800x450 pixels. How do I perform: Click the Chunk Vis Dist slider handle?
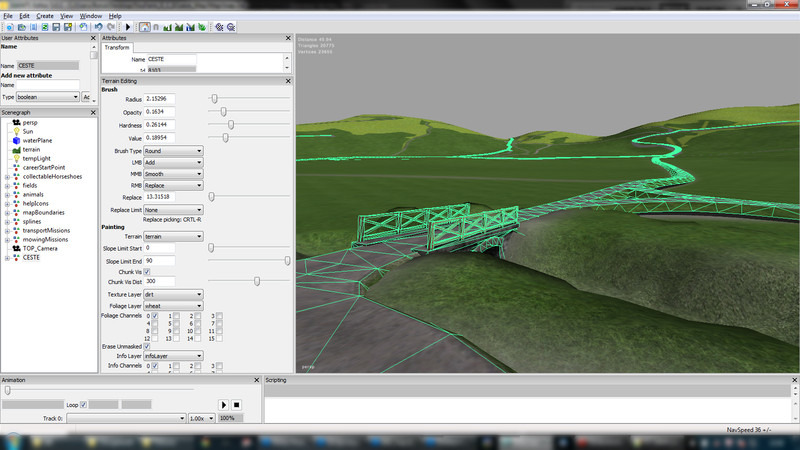257,281
